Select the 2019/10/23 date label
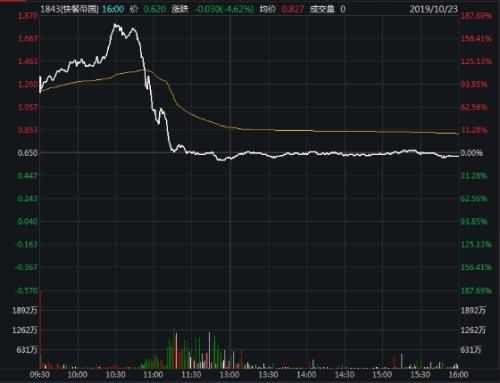 pyautogui.click(x=434, y=9)
